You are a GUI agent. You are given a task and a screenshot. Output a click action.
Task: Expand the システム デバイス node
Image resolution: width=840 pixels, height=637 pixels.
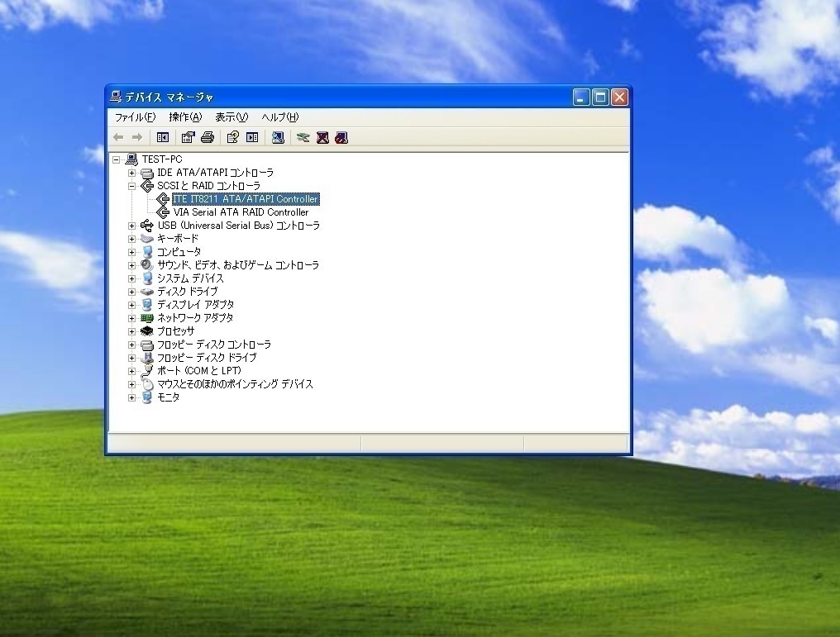pos(131,278)
